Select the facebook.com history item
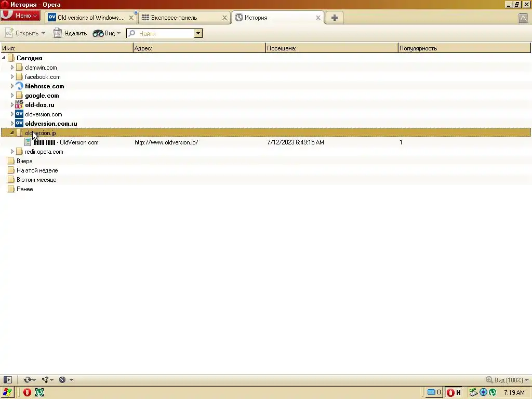532x399 pixels. click(43, 77)
